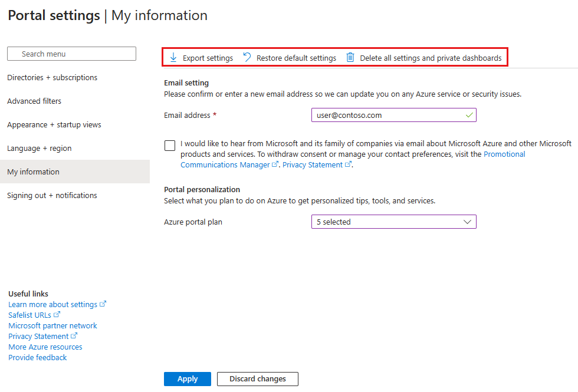Click into the Search menu box
This screenshot has width=578, height=392.
pos(71,54)
